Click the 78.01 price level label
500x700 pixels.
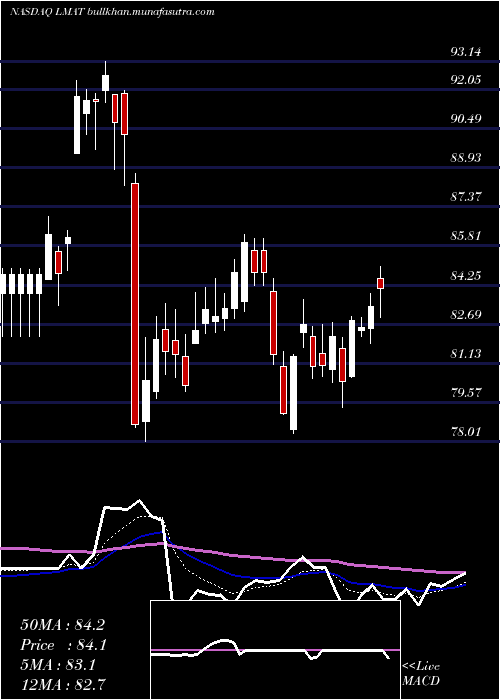(466, 432)
